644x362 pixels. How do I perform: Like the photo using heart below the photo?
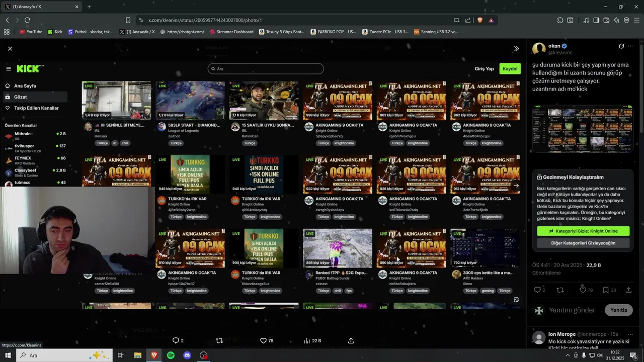pos(263,340)
